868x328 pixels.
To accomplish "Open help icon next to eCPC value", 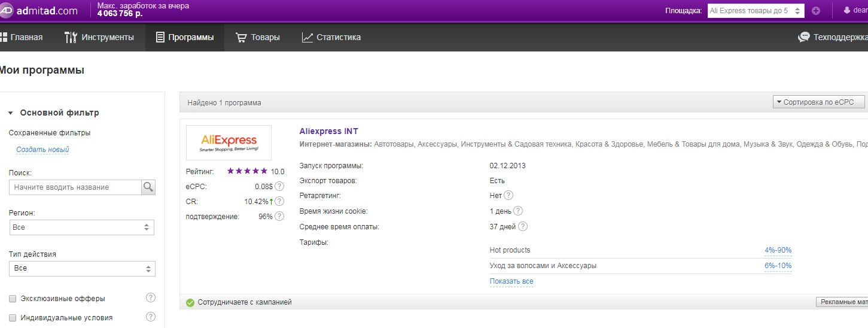I will click(x=279, y=186).
